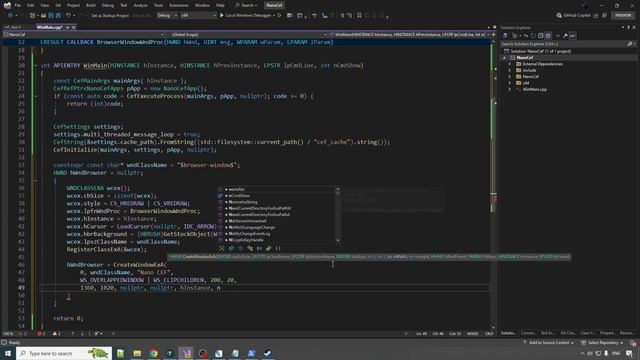Open the Debug configuration dropdown

pos(167,16)
